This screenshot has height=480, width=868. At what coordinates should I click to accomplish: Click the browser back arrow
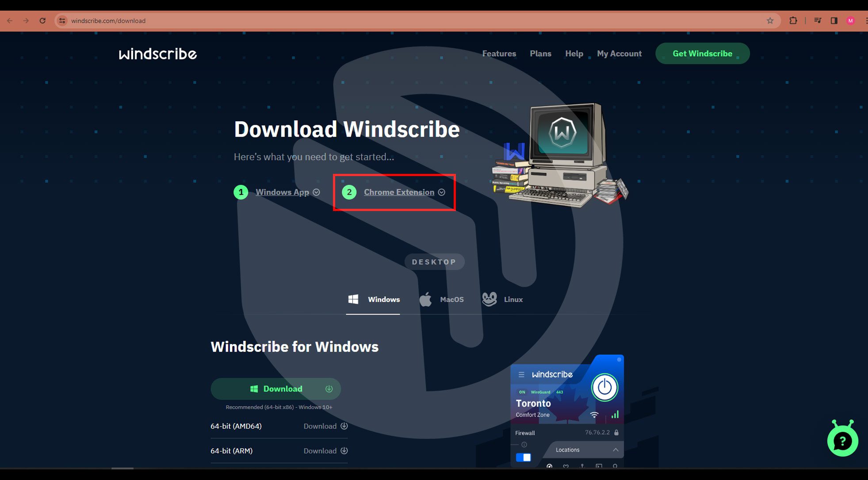[x=10, y=21]
